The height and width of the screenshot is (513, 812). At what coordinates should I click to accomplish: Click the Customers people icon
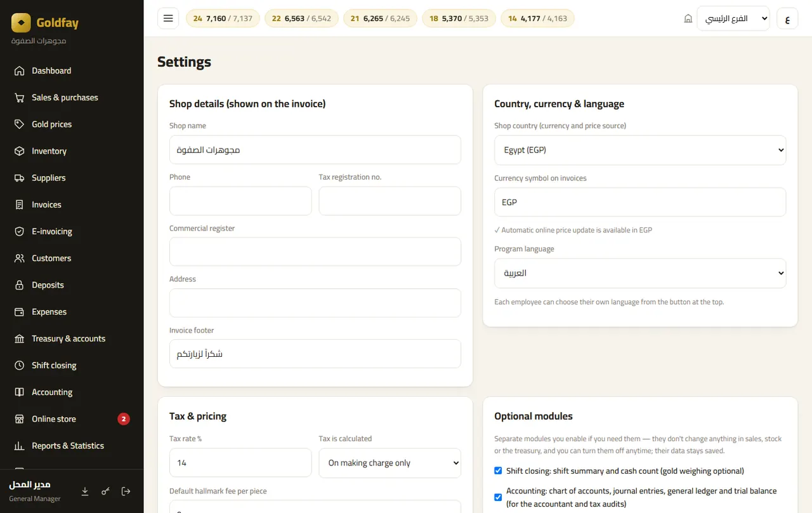point(20,258)
